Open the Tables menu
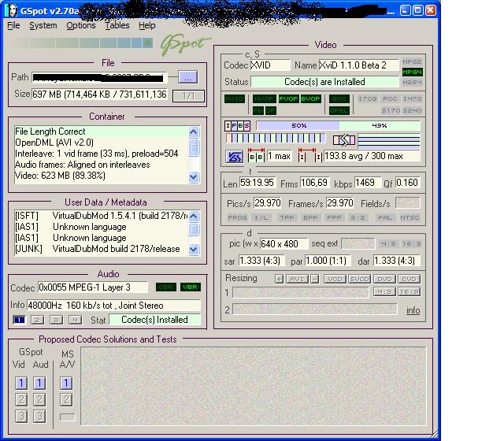 click(x=117, y=25)
